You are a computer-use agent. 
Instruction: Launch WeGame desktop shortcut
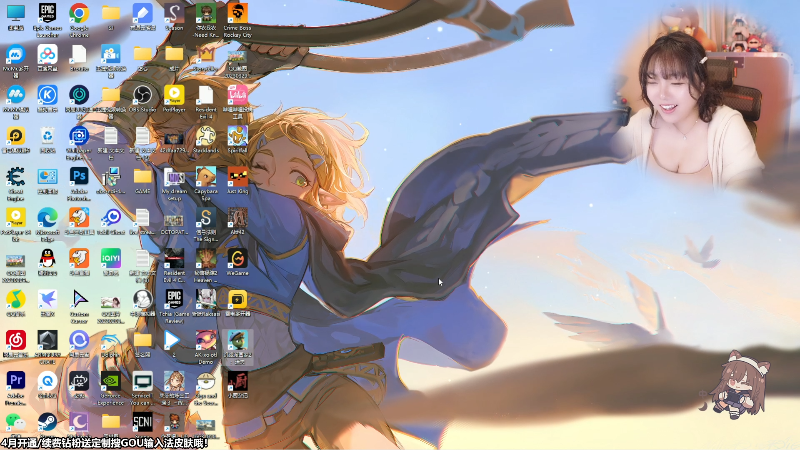[x=237, y=259]
